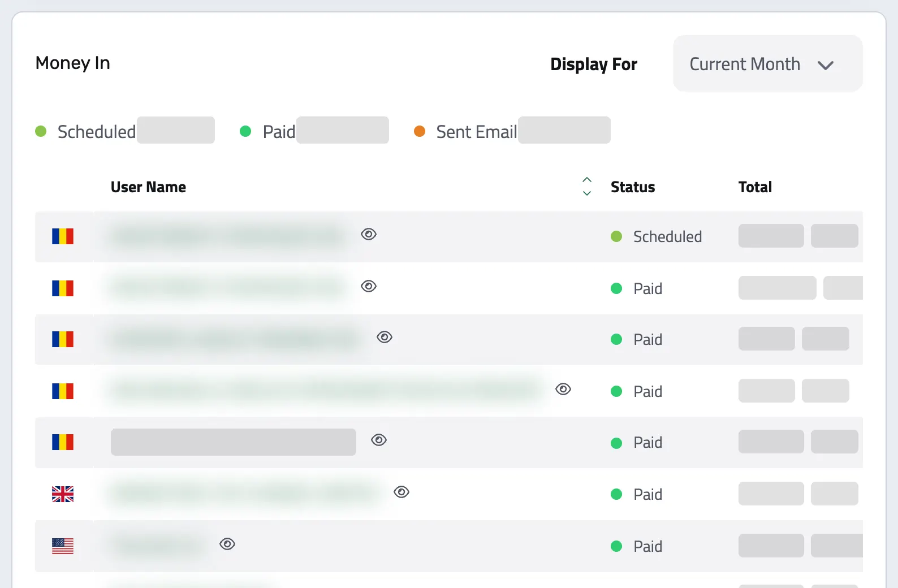The height and width of the screenshot is (588, 898).
Task: Click eye icon in fourth row with longest name
Action: (x=563, y=389)
